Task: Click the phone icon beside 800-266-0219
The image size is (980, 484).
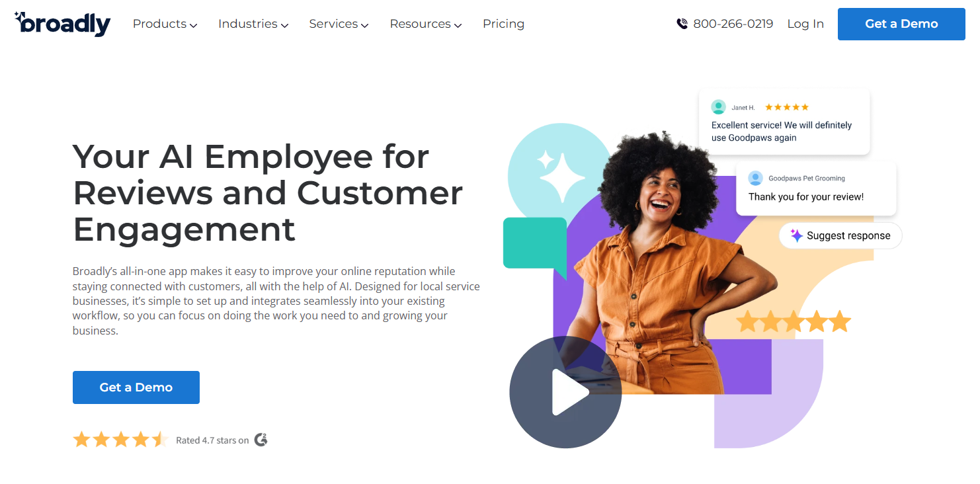Action: (x=682, y=24)
